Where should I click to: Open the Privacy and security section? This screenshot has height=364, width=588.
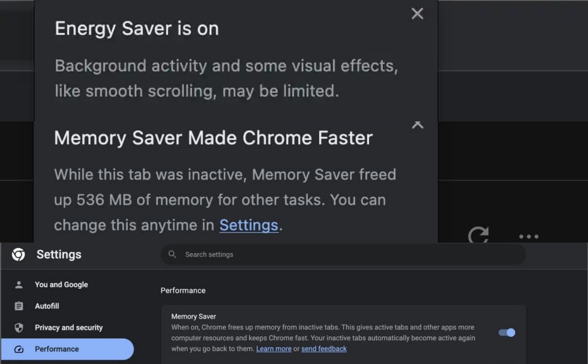coord(69,328)
